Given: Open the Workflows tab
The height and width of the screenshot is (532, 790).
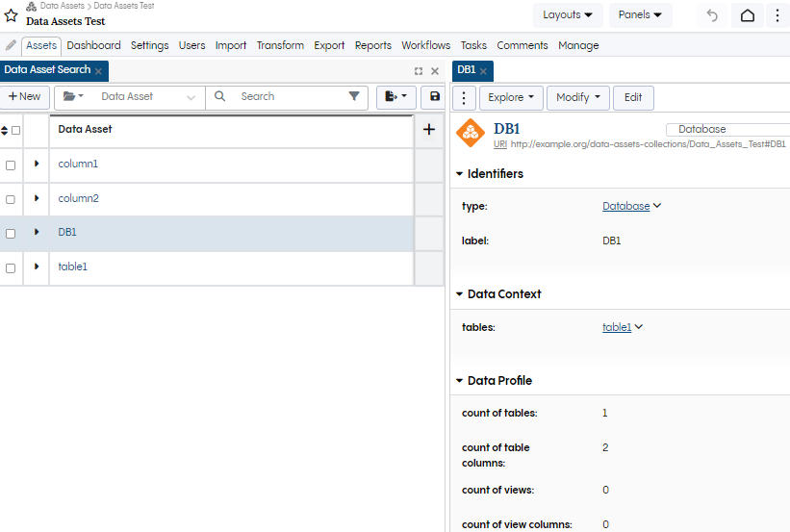Looking at the screenshot, I should click(x=425, y=45).
